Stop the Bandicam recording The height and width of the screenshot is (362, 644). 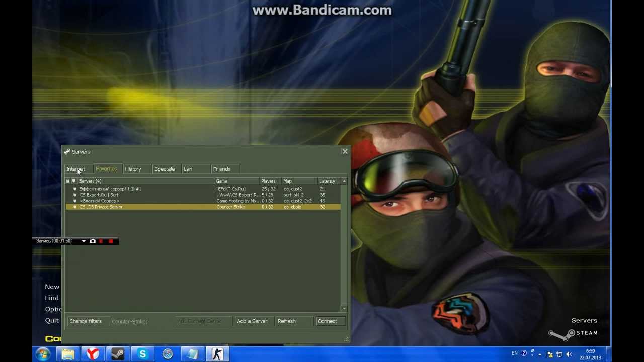(x=111, y=241)
